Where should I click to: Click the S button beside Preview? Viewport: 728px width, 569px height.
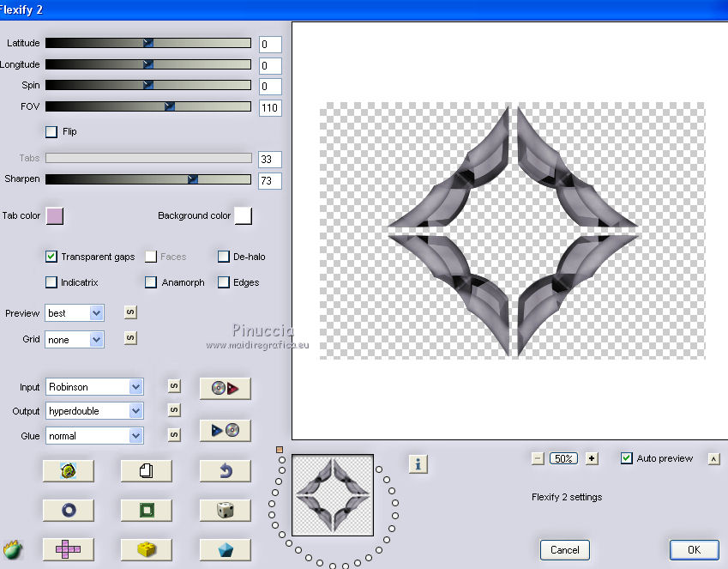pyautogui.click(x=130, y=312)
